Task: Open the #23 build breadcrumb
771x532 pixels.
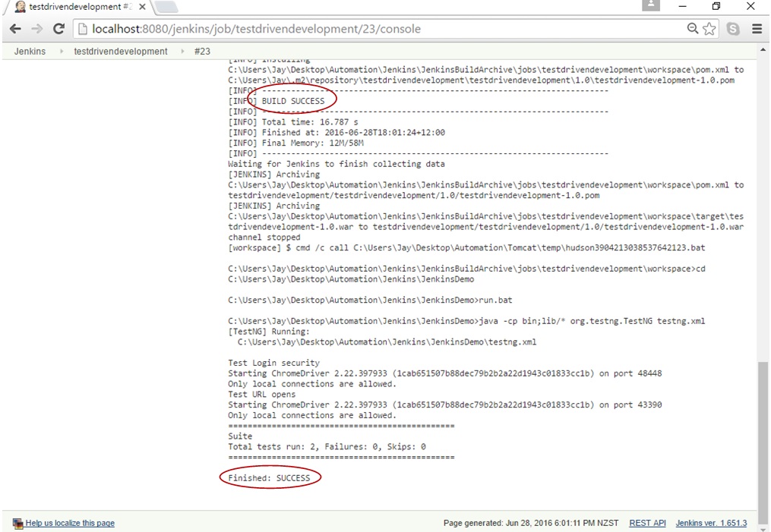Action: coord(202,52)
